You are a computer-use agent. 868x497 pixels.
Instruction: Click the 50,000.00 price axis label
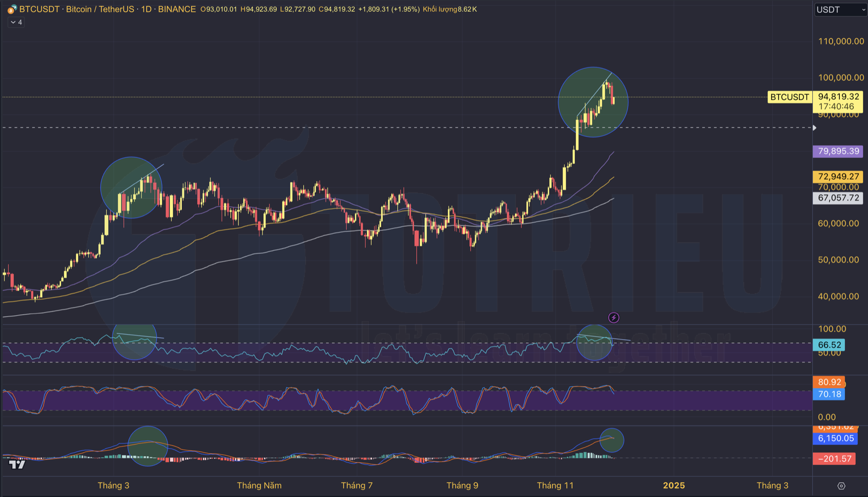pos(838,259)
